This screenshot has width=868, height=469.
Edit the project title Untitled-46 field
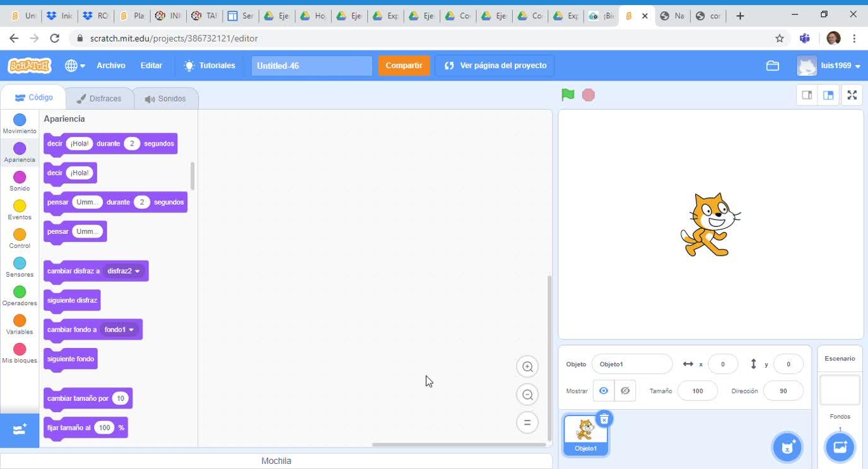[x=312, y=66]
